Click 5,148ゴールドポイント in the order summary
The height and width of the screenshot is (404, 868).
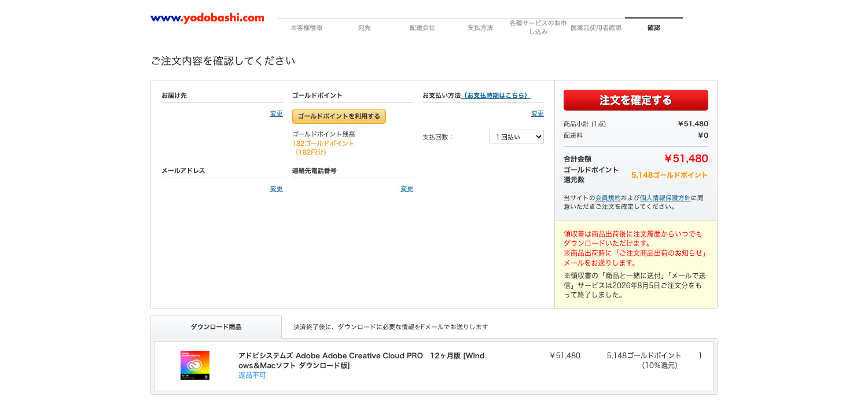(670, 175)
